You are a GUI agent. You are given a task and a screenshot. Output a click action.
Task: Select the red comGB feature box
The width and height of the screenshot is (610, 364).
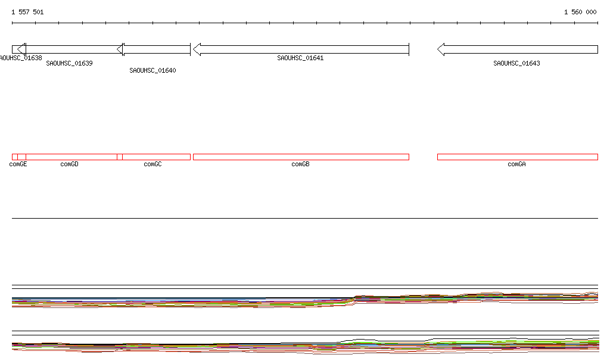tap(301, 157)
